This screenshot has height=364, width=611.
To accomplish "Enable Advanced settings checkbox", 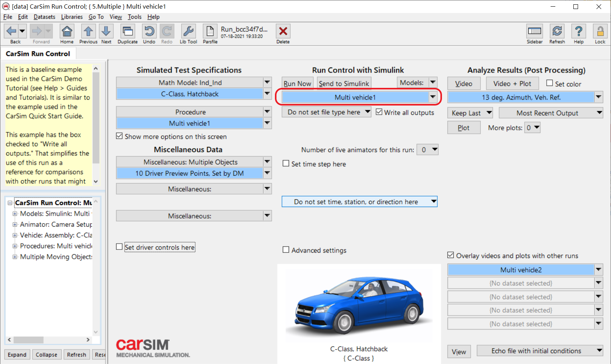I will click(x=286, y=250).
